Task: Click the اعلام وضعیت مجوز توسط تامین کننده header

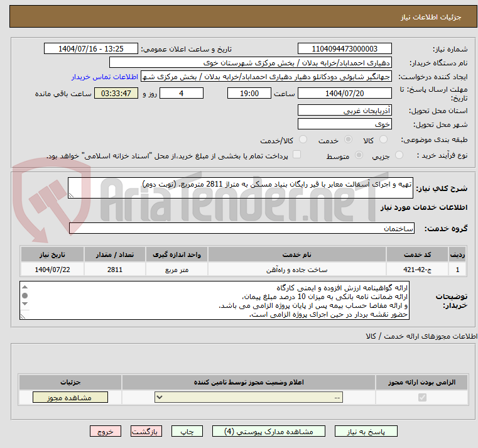Action: click(x=249, y=383)
